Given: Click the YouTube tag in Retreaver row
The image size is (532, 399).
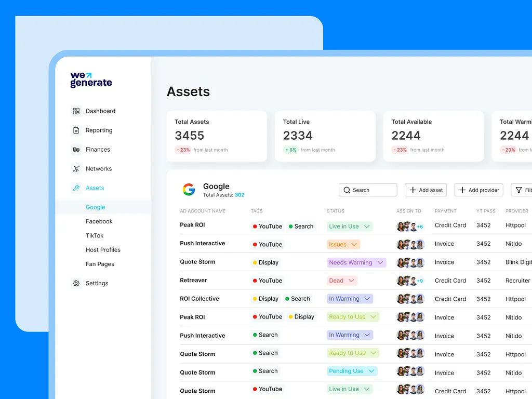Looking at the screenshot, I should point(268,281).
